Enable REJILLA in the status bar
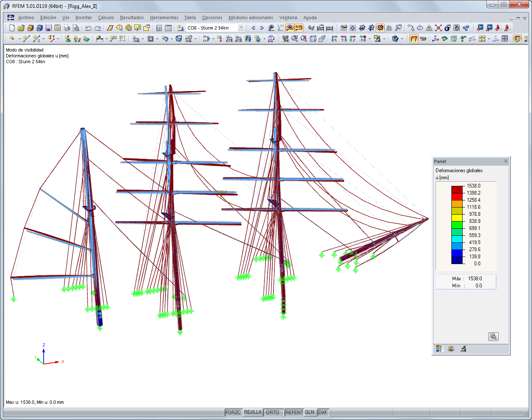This screenshot has height=420, width=532. 253,412
